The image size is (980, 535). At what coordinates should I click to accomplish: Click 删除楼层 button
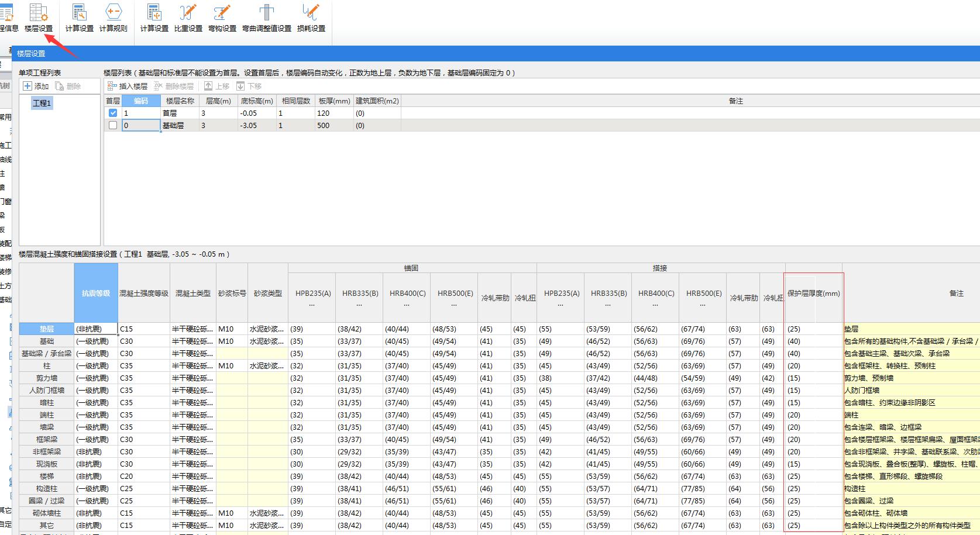click(174, 86)
